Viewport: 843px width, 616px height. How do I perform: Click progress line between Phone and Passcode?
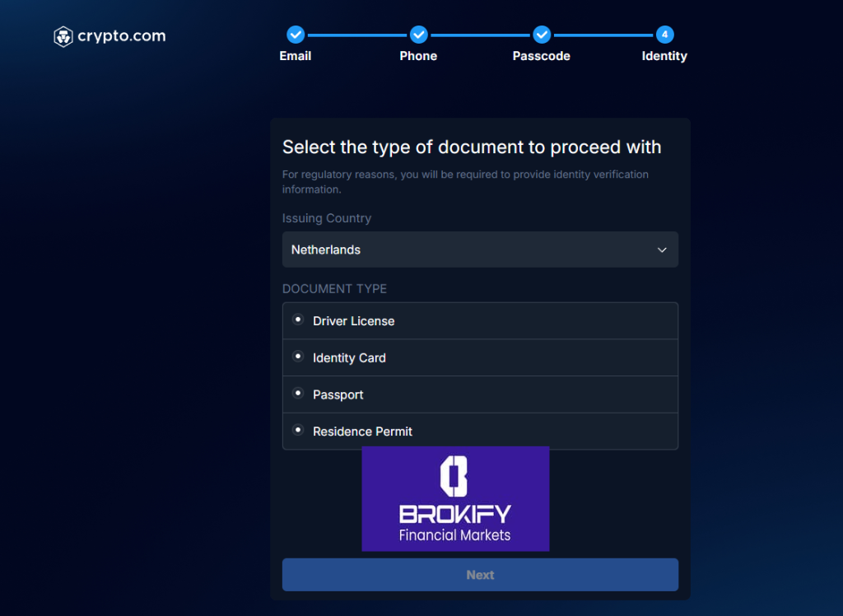pos(480,35)
